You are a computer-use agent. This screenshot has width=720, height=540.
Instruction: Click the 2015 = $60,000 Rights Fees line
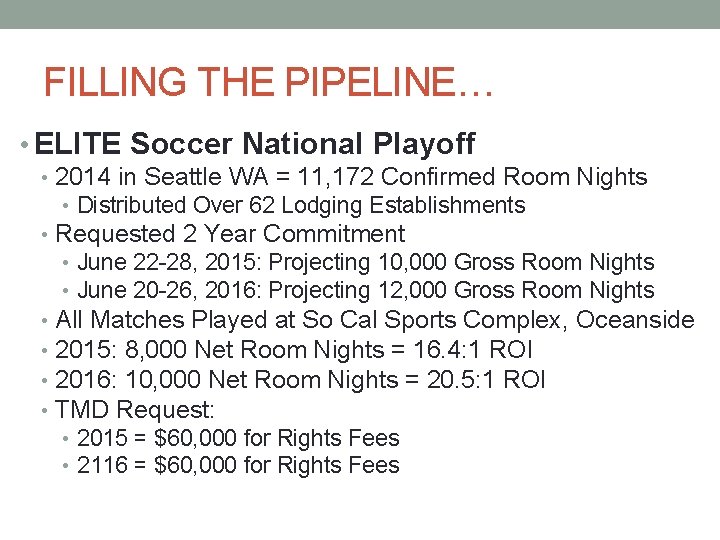pyautogui.click(x=238, y=438)
